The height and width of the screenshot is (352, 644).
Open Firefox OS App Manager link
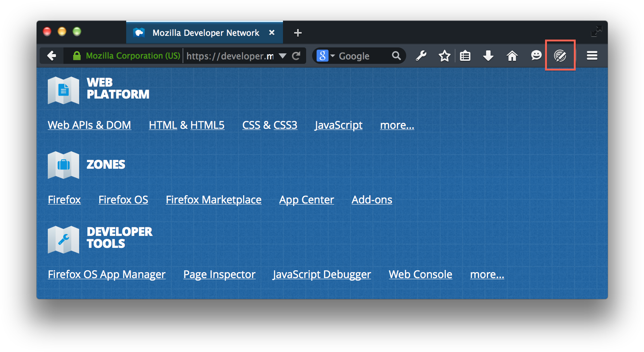pyautogui.click(x=107, y=274)
